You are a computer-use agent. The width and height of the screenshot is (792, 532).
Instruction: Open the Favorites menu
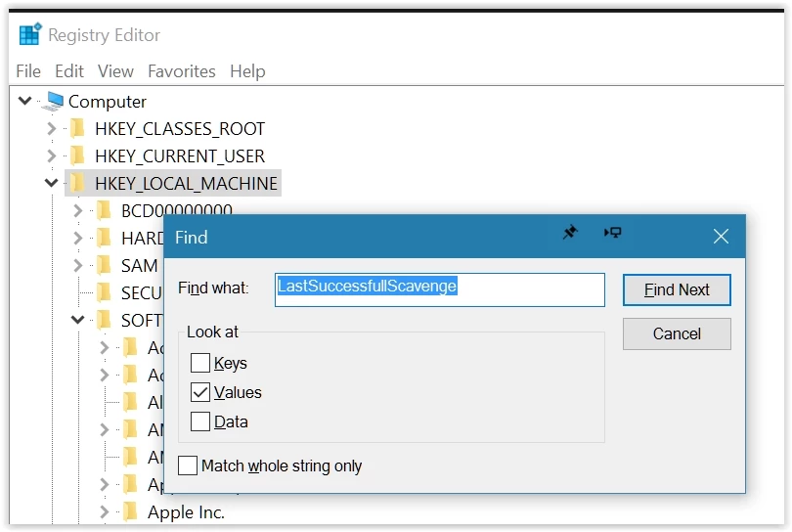pyautogui.click(x=182, y=71)
